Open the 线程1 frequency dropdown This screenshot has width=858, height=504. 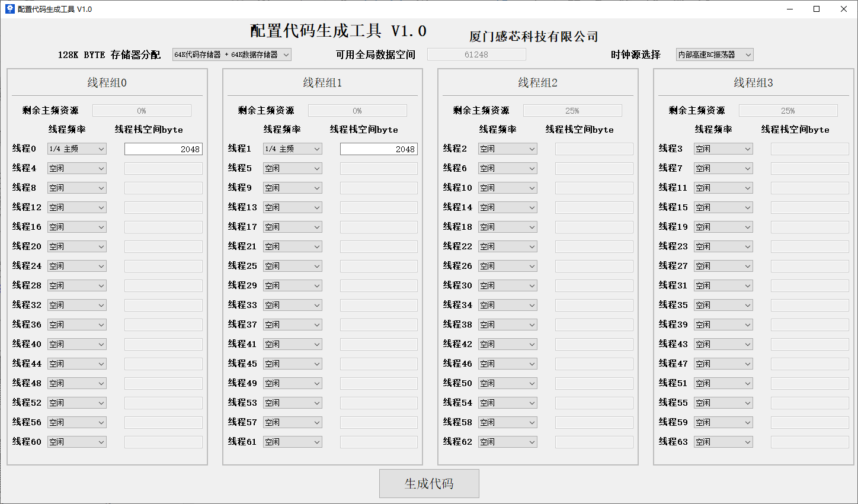[293, 149]
